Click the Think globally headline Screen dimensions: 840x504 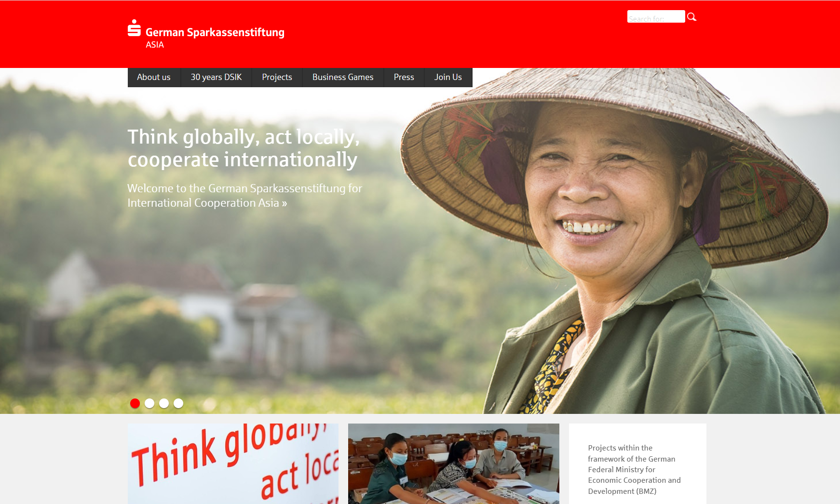pyautogui.click(x=244, y=148)
